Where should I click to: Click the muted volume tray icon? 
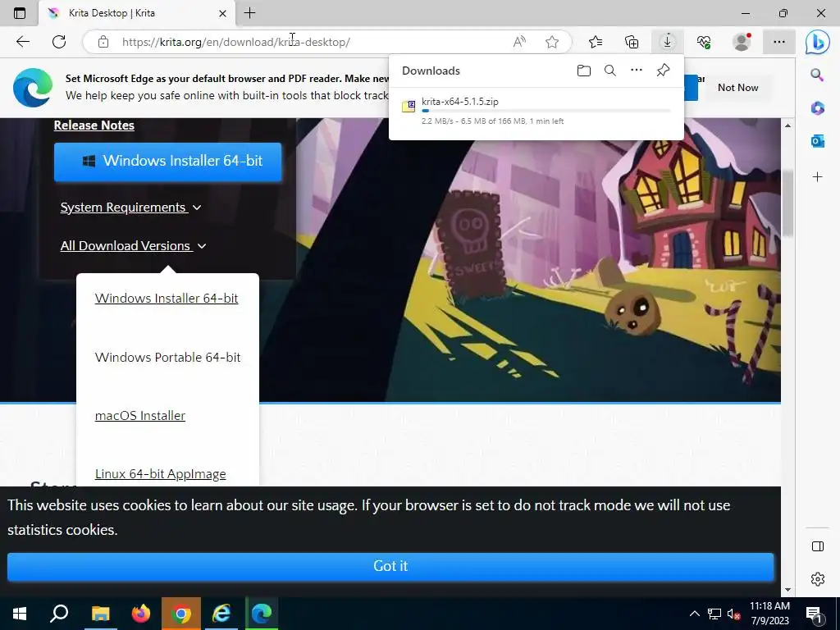733,614
